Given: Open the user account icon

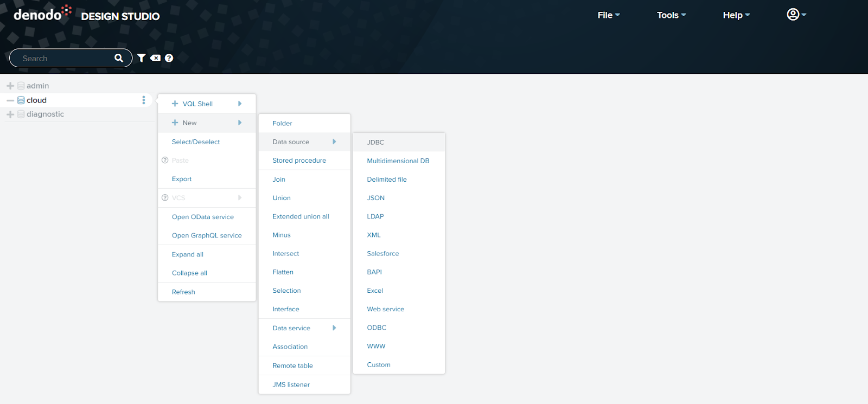Looking at the screenshot, I should point(793,15).
